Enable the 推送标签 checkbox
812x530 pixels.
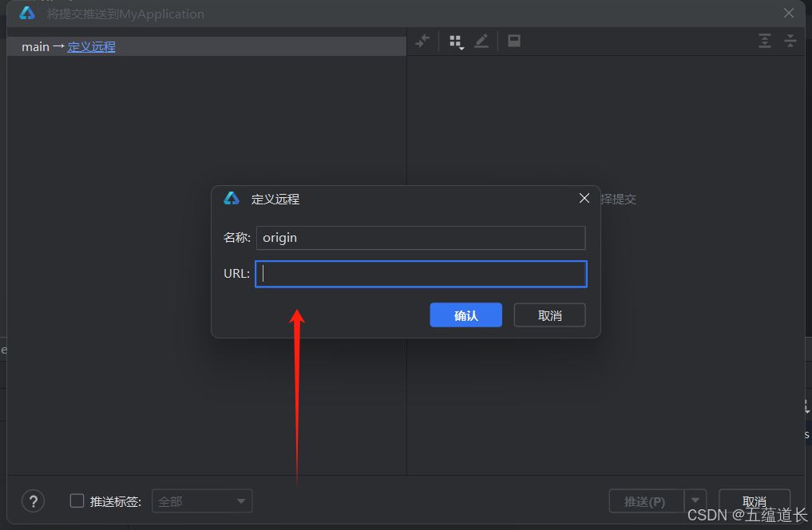(x=77, y=501)
